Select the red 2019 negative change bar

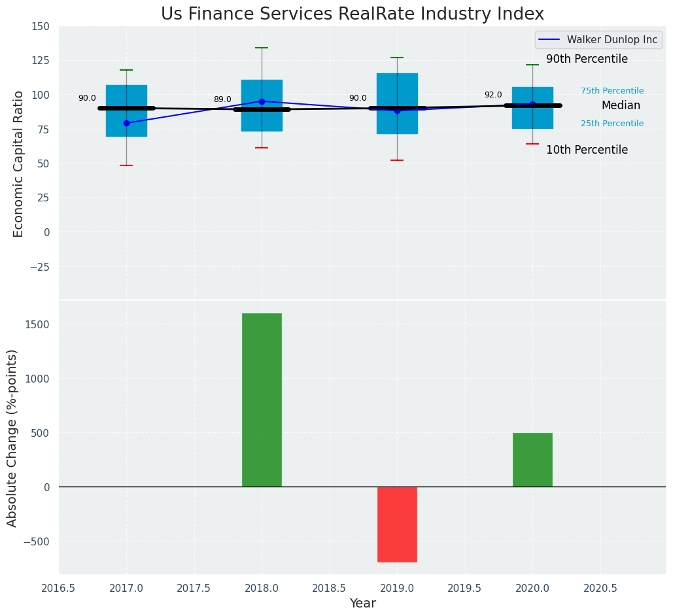tap(397, 524)
